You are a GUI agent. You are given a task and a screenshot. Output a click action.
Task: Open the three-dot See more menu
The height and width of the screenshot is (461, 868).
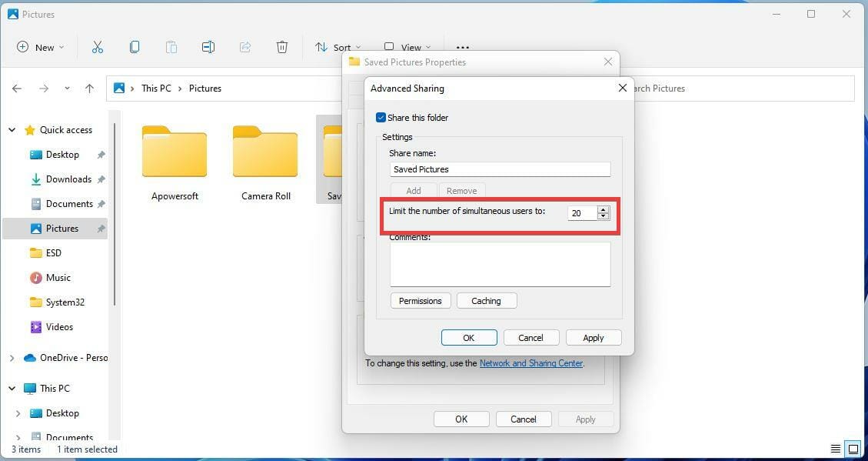tap(463, 48)
